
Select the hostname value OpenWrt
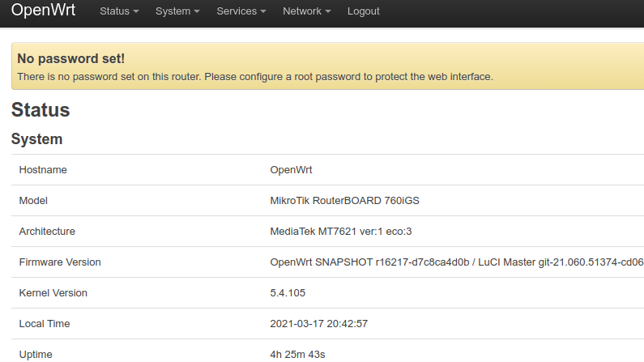click(291, 170)
